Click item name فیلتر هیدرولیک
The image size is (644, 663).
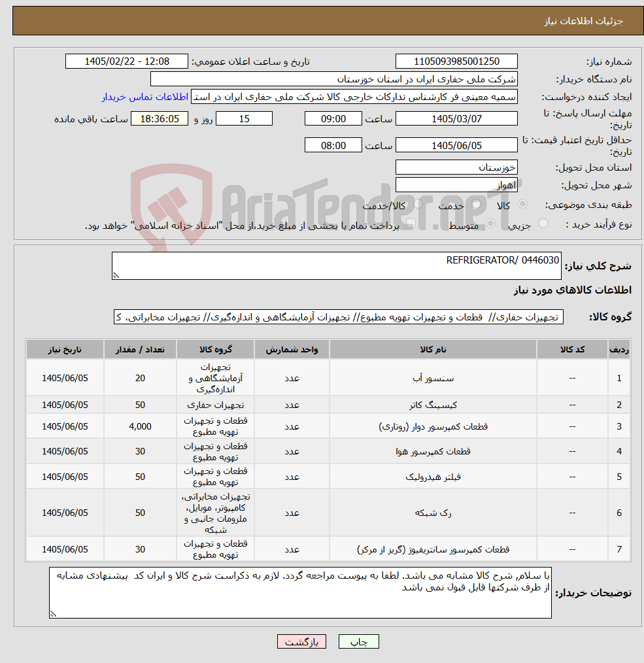[x=433, y=477]
